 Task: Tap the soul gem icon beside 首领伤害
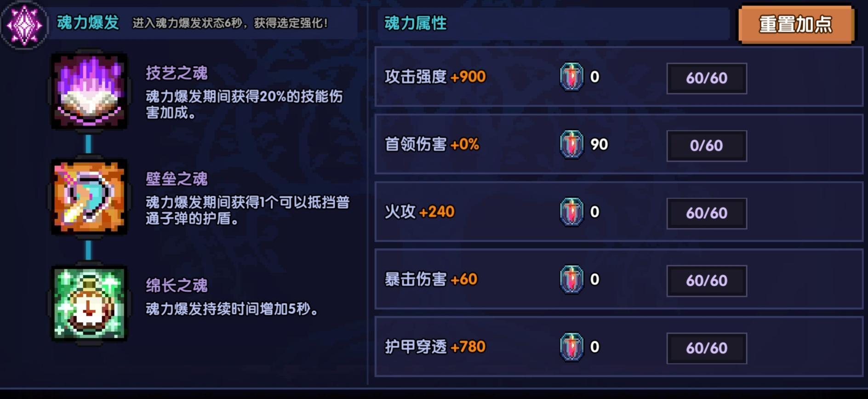pos(571,144)
